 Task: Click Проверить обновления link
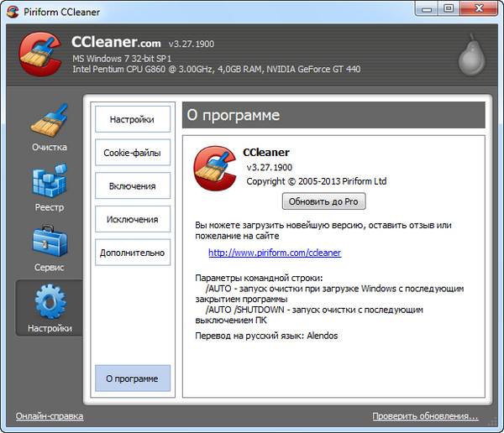tap(425, 416)
